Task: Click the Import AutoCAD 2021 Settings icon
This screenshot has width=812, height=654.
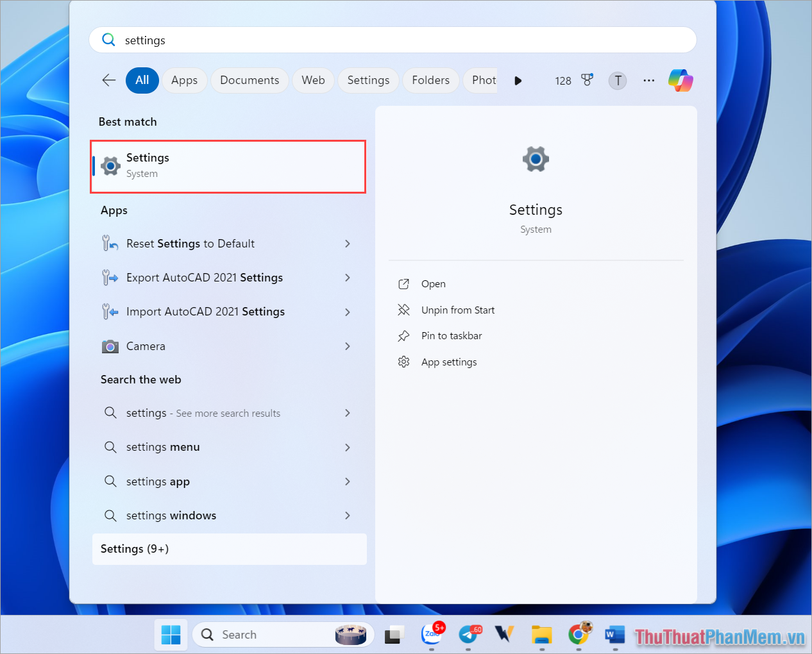Action: tap(110, 312)
